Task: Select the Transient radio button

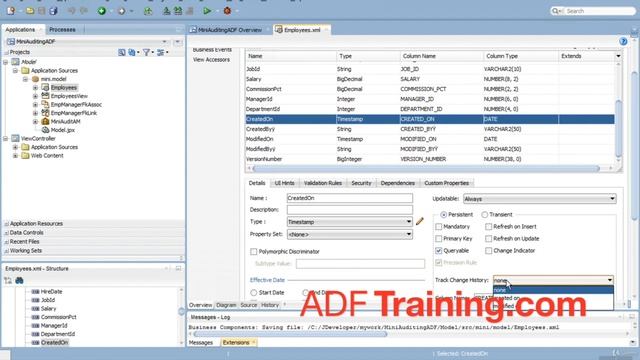Action: click(x=484, y=215)
